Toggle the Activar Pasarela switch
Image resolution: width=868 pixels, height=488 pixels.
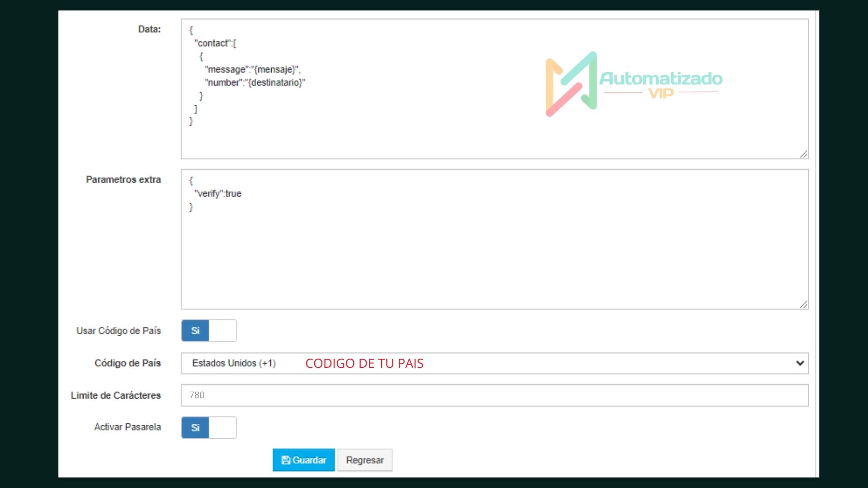tap(209, 427)
